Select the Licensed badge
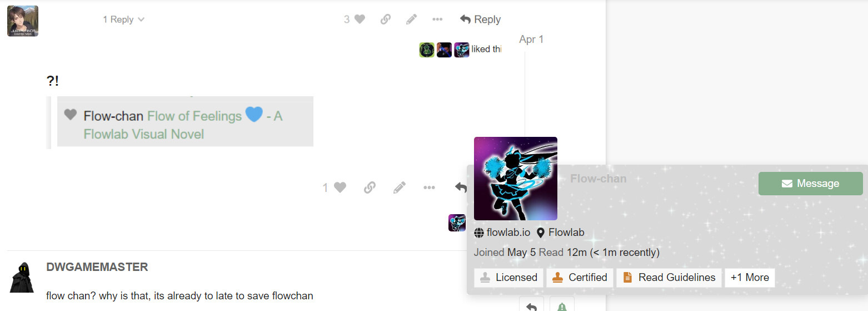 pyautogui.click(x=508, y=278)
